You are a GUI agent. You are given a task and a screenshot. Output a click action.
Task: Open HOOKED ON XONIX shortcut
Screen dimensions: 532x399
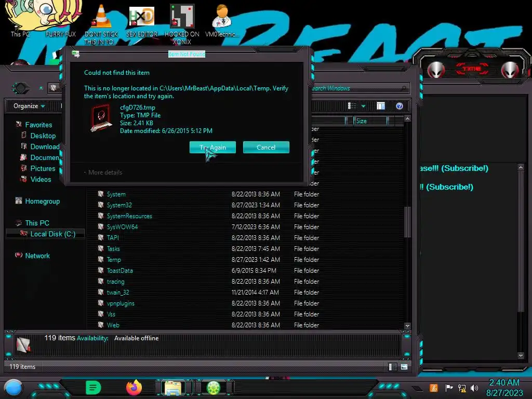182,24
